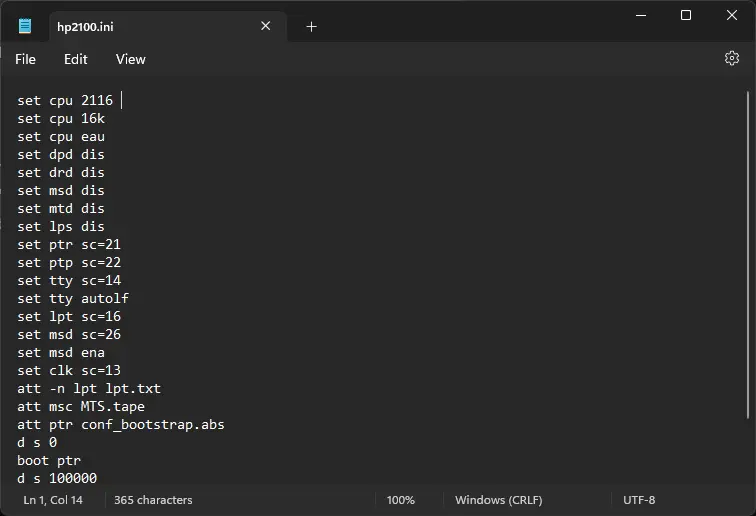Open the Settings gear icon

(731, 59)
